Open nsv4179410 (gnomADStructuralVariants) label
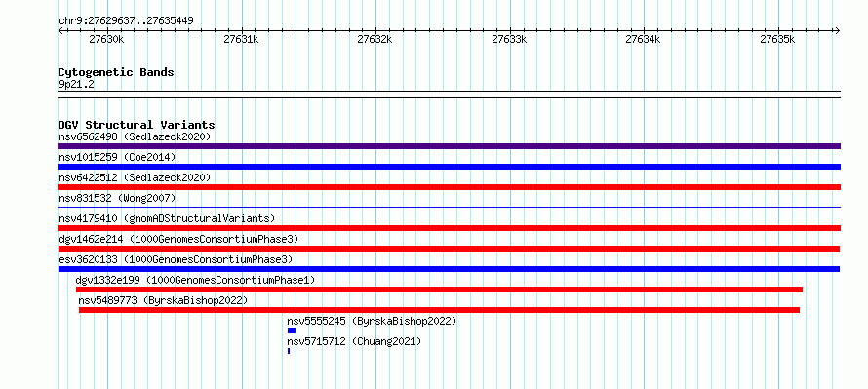Viewport: 868px width, 389px height. pyautogui.click(x=167, y=218)
